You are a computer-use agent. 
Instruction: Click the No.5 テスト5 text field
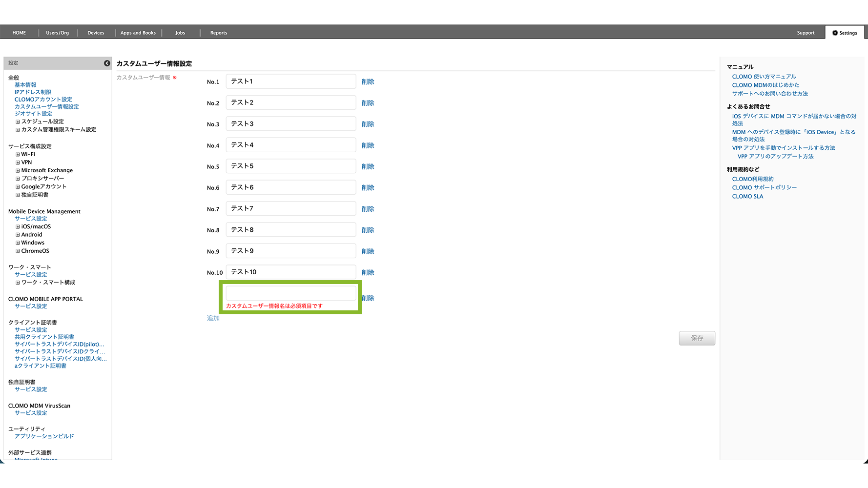click(x=291, y=166)
